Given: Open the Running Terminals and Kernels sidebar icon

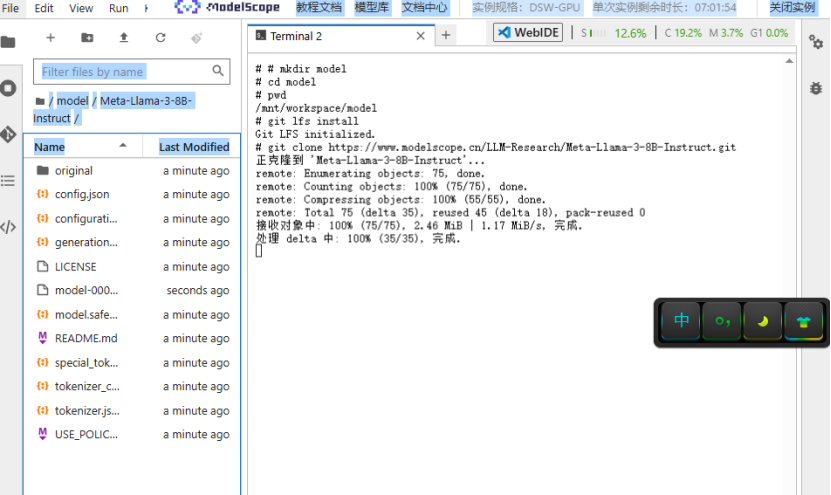Looking at the screenshot, I should click(8, 88).
